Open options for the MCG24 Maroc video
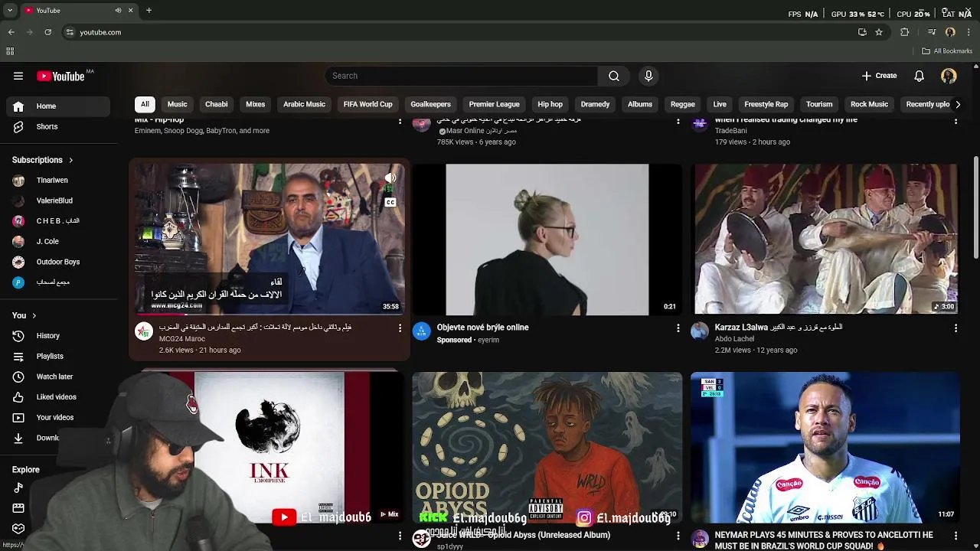The height and width of the screenshot is (551, 980). click(400, 328)
